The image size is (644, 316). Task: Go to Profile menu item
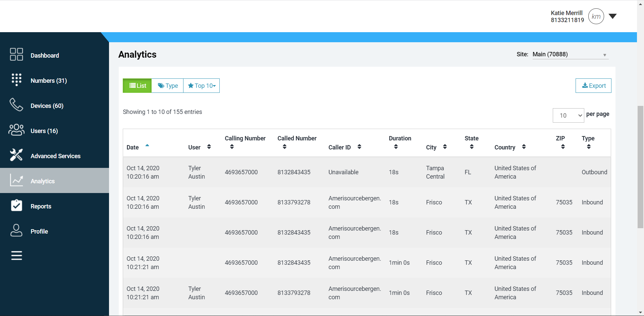click(x=39, y=232)
